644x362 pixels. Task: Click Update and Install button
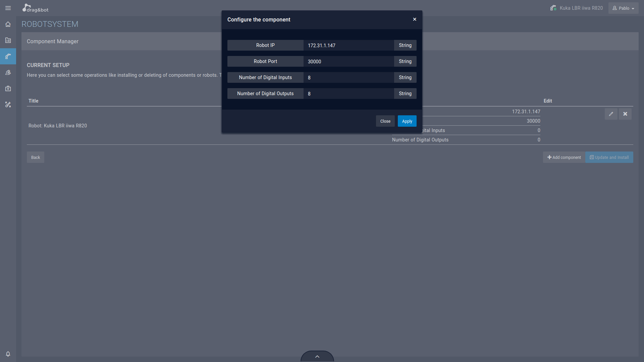609,157
